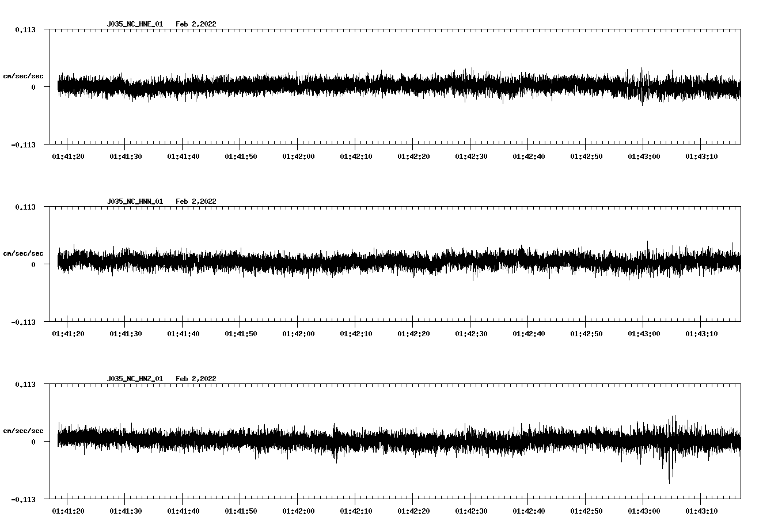
Task: Click the cm/sec/sec unit label of HNZ plot
Action: click(23, 431)
